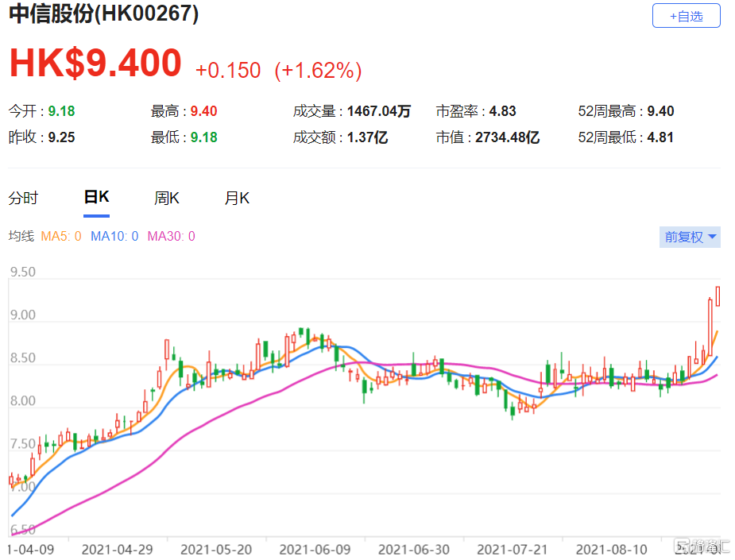Open the 周K weekly chart tab
The image size is (735, 560).
(x=166, y=198)
